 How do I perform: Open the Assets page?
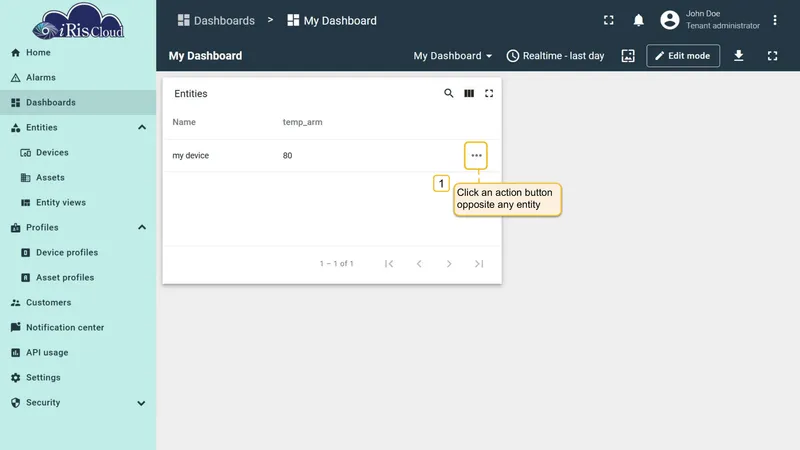(78, 178)
